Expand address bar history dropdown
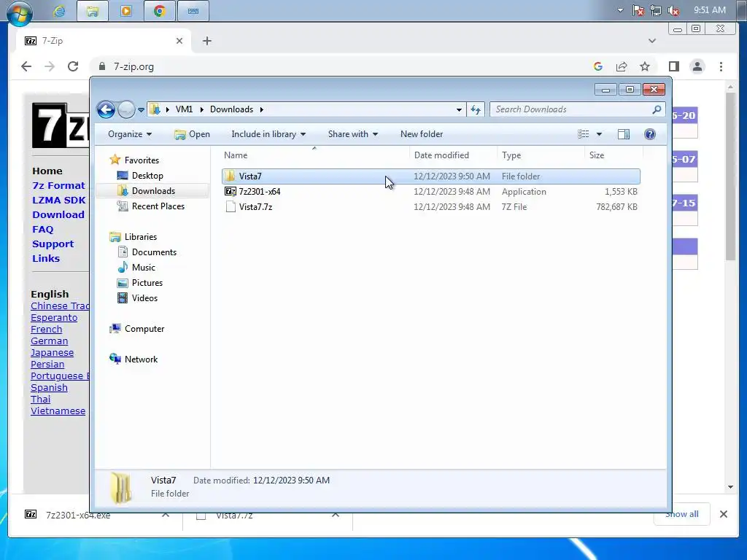The image size is (747, 560). (x=459, y=109)
